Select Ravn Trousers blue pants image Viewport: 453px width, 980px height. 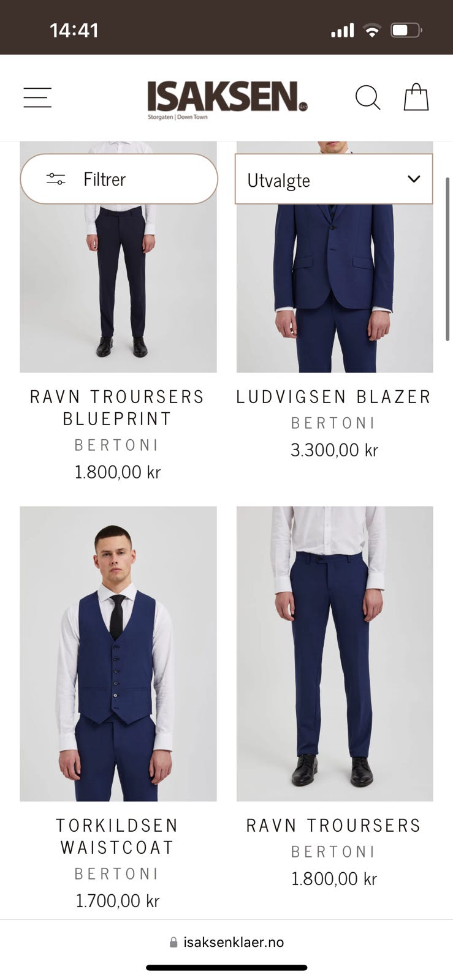335,654
